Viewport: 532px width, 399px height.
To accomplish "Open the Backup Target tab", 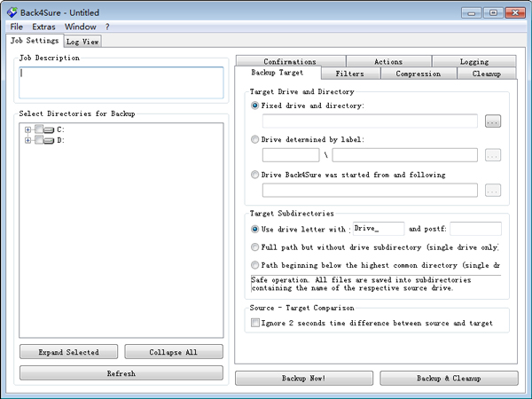I will click(278, 73).
